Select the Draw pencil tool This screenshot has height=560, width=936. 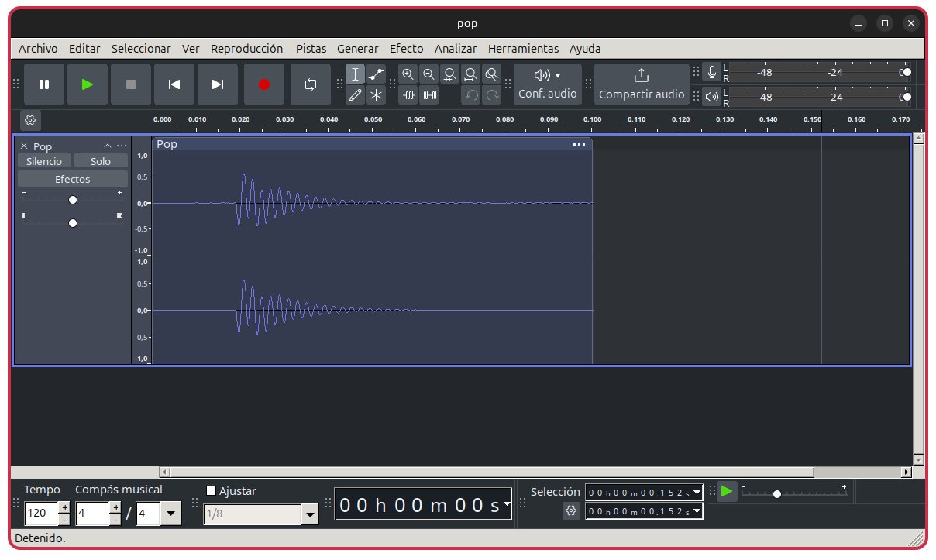355,95
